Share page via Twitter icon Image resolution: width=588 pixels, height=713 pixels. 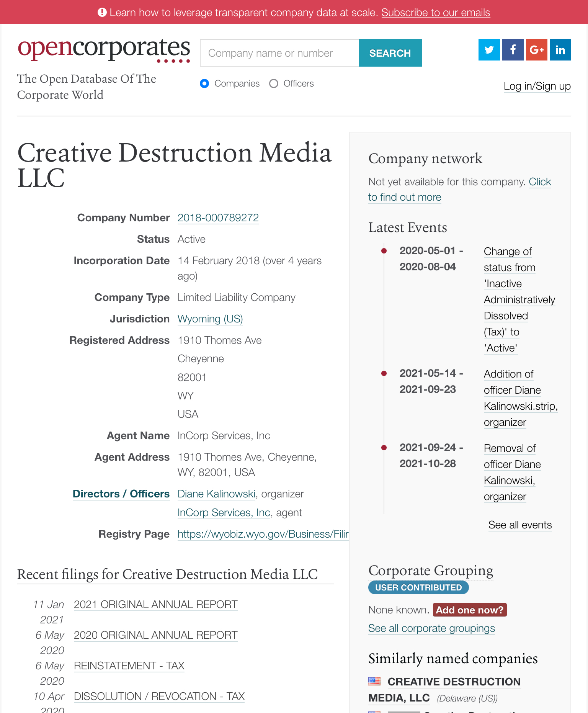coord(489,50)
